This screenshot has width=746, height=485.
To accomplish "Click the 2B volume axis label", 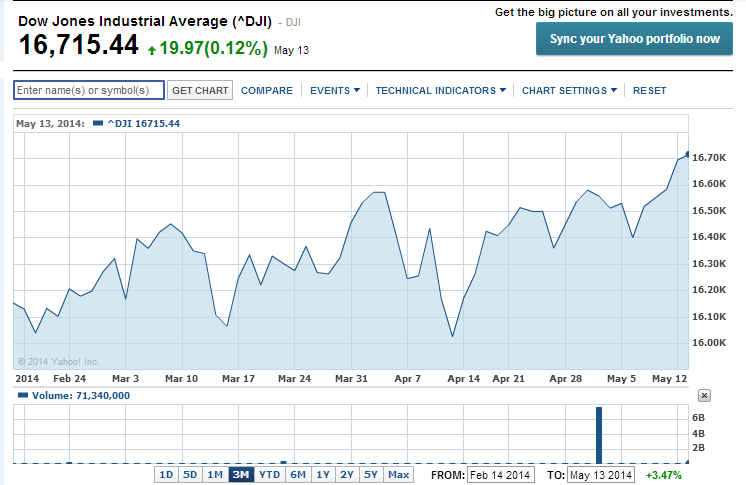I will 698,447.
